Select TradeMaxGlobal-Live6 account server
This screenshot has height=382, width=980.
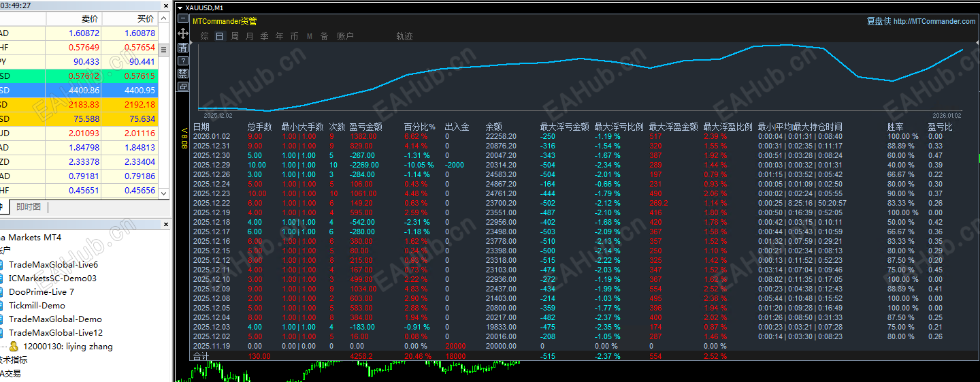pos(53,264)
